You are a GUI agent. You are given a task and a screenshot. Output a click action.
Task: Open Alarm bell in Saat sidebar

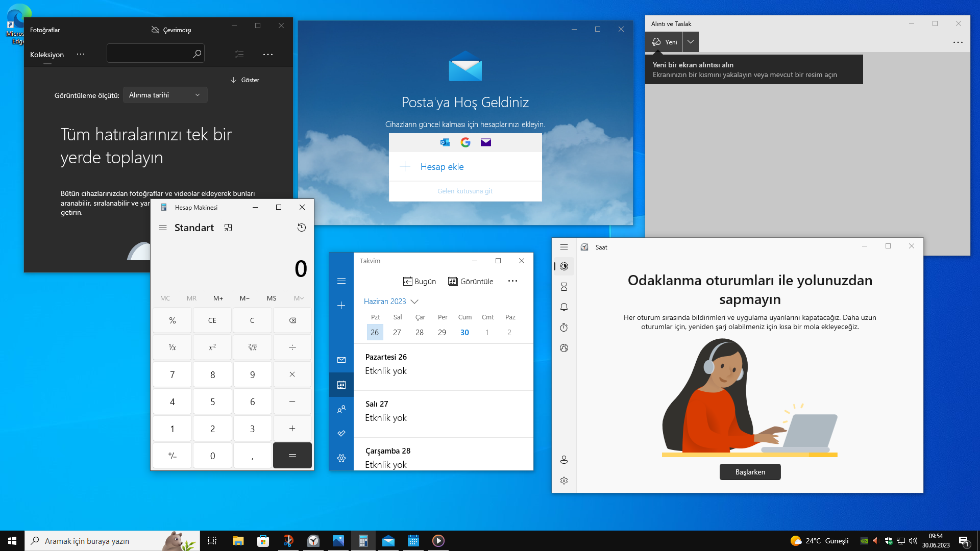(564, 307)
